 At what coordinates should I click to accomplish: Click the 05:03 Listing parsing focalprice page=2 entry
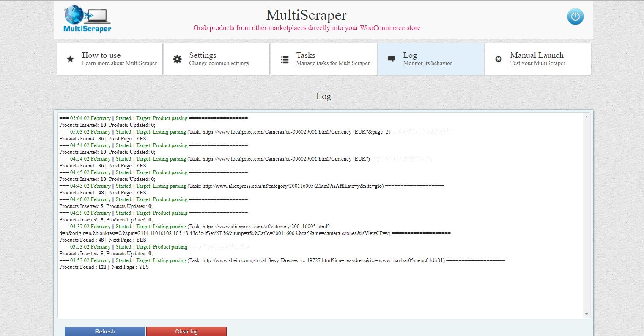(x=255, y=132)
